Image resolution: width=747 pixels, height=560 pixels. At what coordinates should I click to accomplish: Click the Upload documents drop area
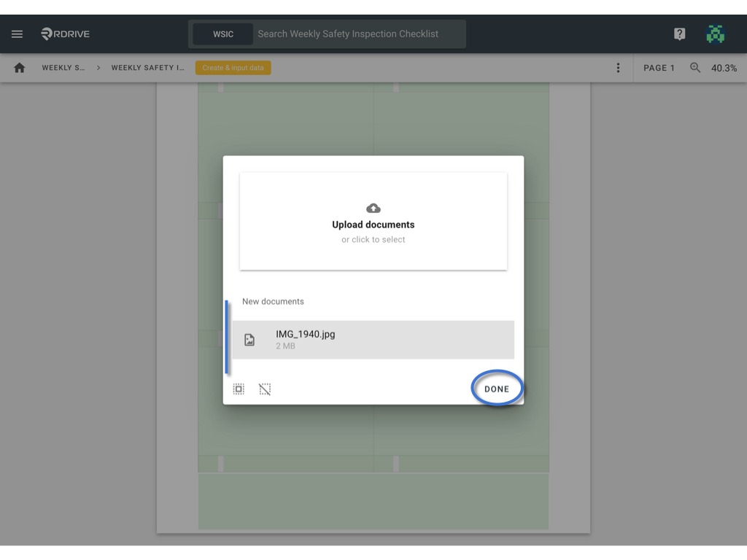click(x=373, y=222)
